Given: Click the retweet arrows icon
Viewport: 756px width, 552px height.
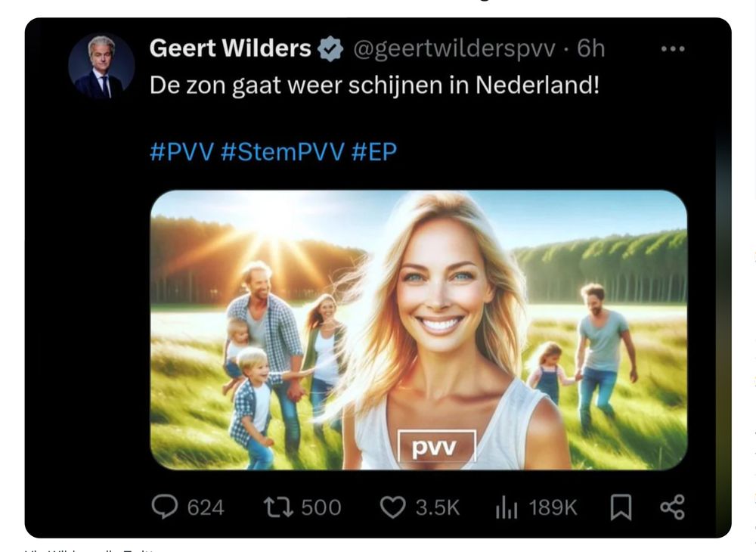Looking at the screenshot, I should tap(278, 507).
